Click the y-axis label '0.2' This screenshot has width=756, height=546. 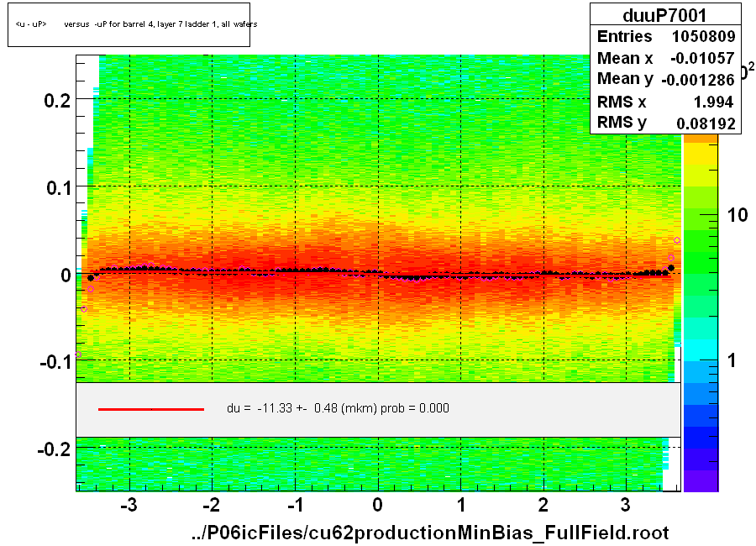(x=57, y=100)
